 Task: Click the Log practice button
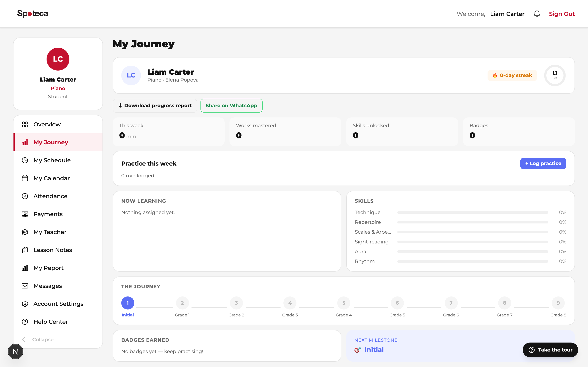coord(543,164)
